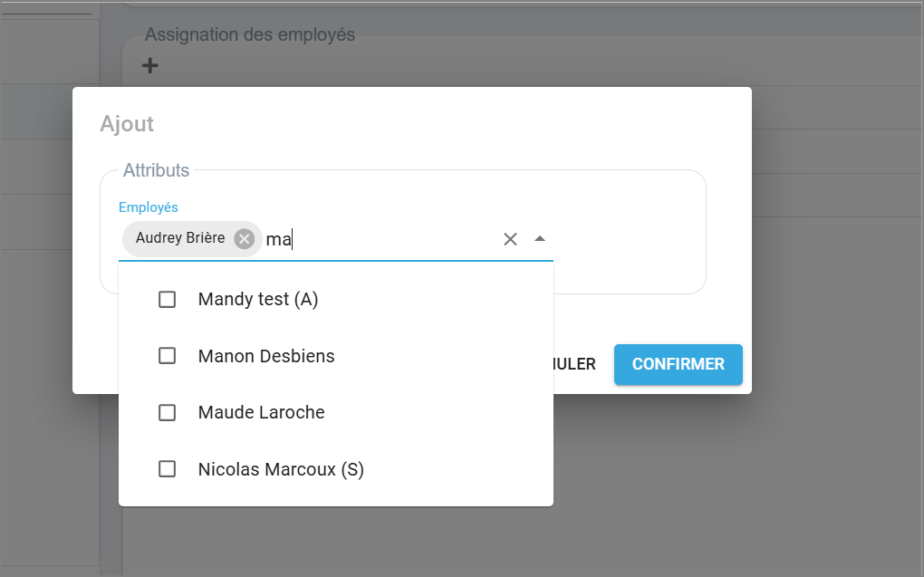Click the Assignation des employés heading
This screenshot has height=577, width=924.
[250, 34]
